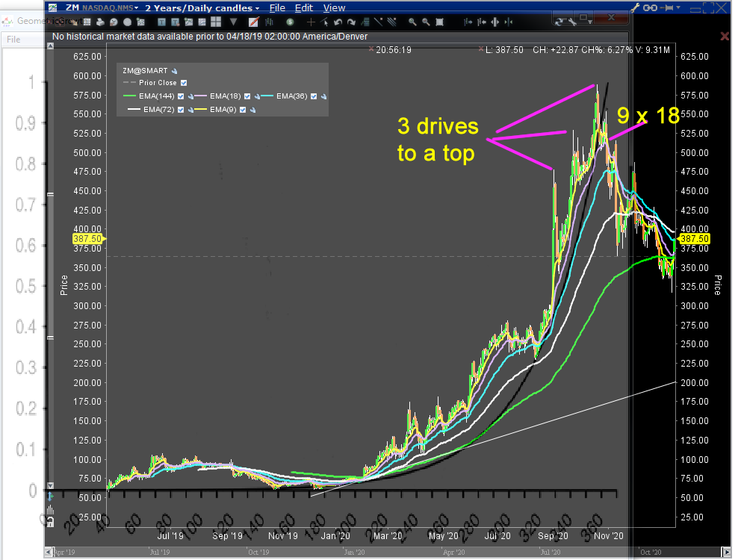Click the fit-to-window zoom icon
Viewport: 741px width, 560px height.
coord(439,22)
